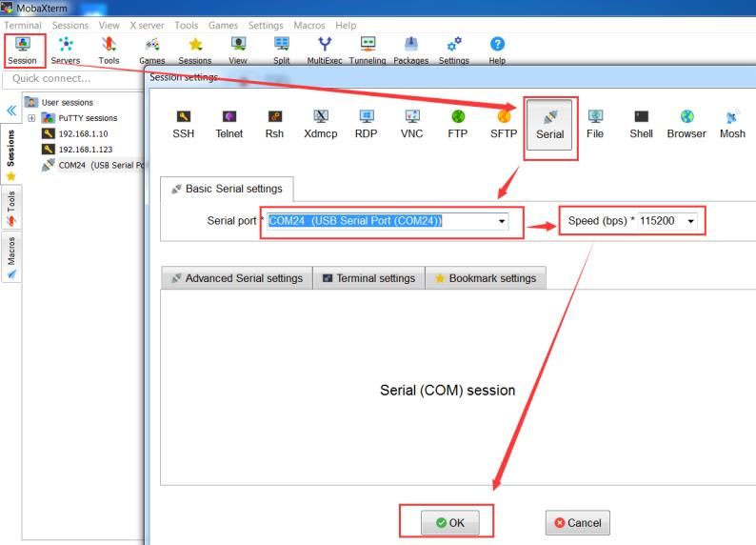Choose the Telnet session type
The image size is (756, 545).
pyautogui.click(x=229, y=124)
